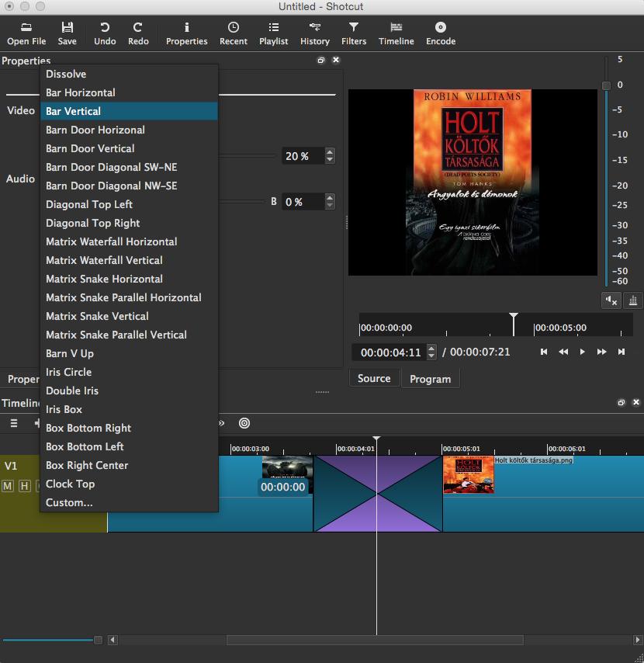This screenshot has width=644, height=663.
Task: Select Diagonal Top Left wipe
Action: point(130,204)
